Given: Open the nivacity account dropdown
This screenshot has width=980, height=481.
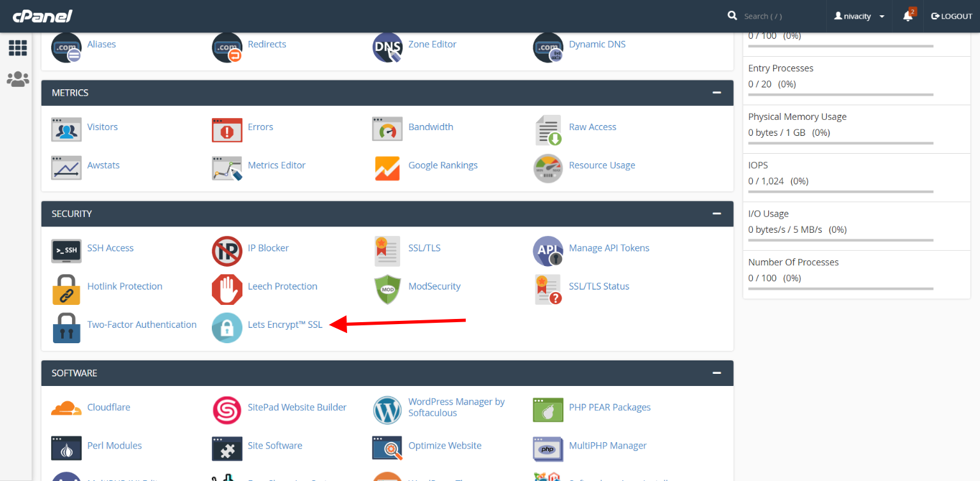Looking at the screenshot, I should click(x=858, y=16).
